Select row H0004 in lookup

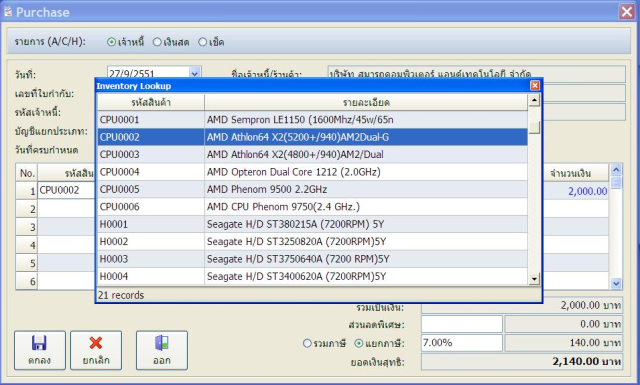point(313,276)
